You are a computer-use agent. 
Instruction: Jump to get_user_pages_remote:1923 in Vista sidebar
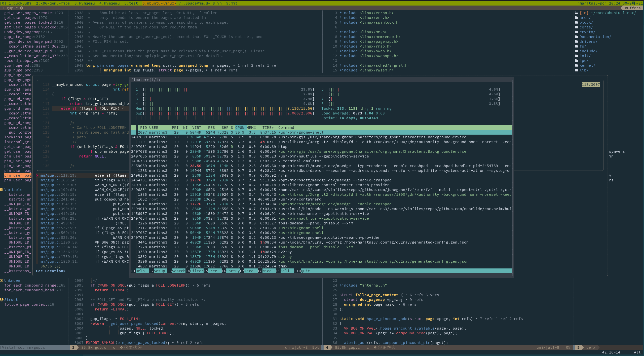pos(34,13)
